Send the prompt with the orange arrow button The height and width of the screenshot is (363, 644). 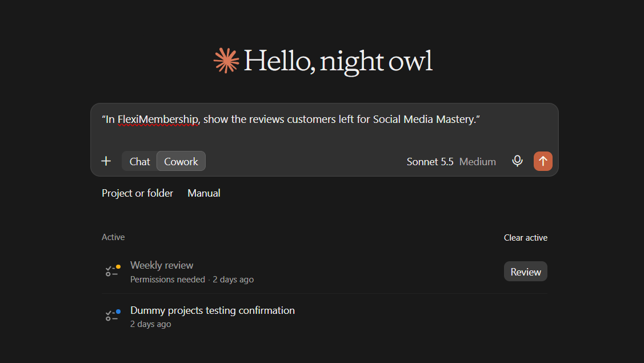pyautogui.click(x=542, y=161)
